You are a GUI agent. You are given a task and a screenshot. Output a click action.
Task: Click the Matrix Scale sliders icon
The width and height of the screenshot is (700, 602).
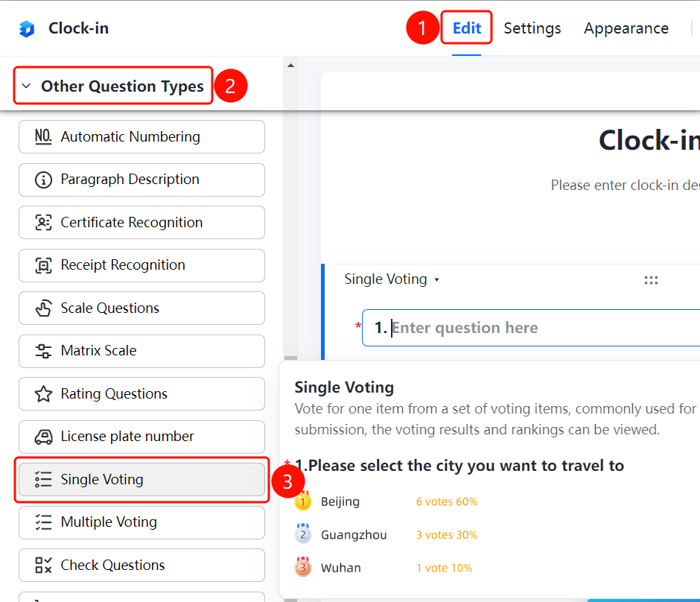(x=43, y=351)
